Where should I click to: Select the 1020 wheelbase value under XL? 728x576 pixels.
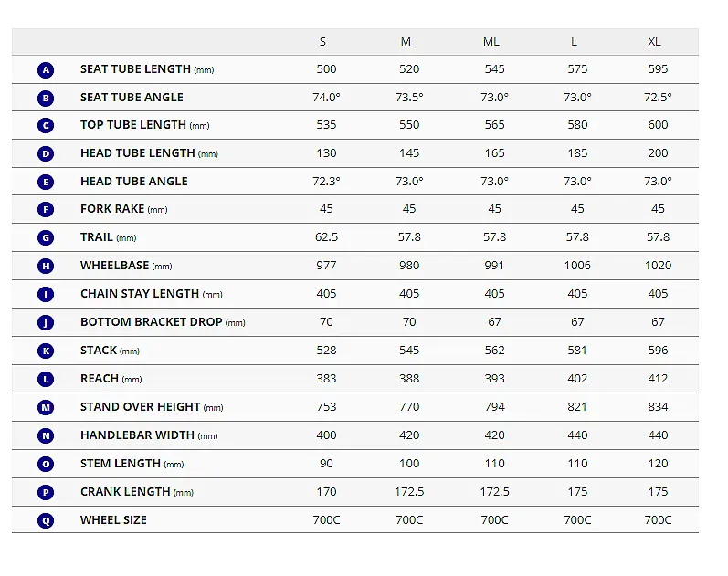tap(658, 265)
